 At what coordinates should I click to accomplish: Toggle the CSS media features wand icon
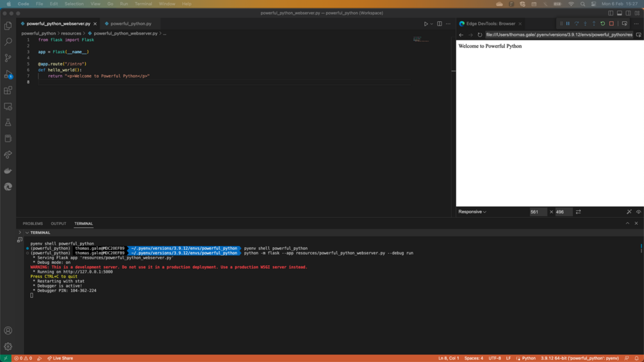pyautogui.click(x=629, y=212)
